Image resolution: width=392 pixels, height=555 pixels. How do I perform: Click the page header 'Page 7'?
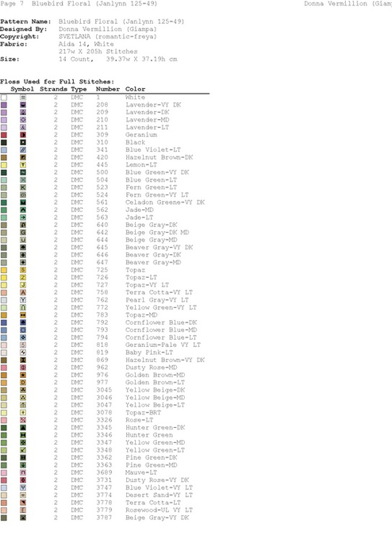[x=12, y=3]
